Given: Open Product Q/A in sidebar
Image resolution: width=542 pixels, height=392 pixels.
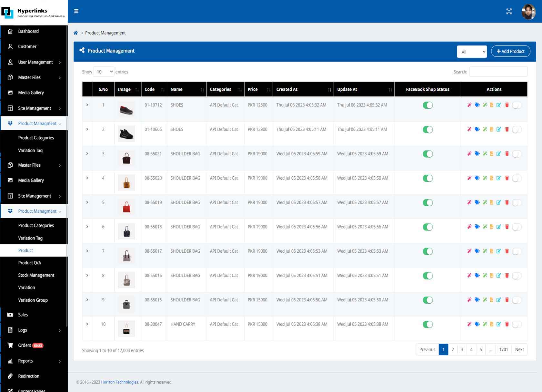Looking at the screenshot, I should pos(30,263).
